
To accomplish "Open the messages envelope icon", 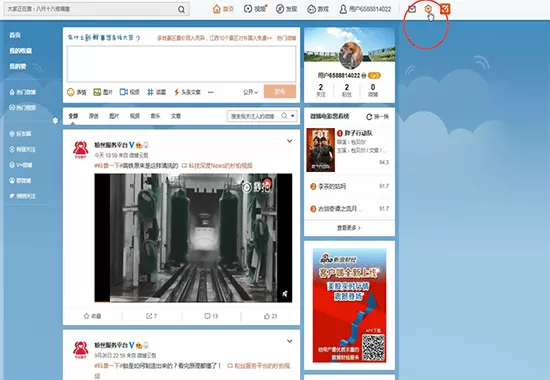I will 412,9.
